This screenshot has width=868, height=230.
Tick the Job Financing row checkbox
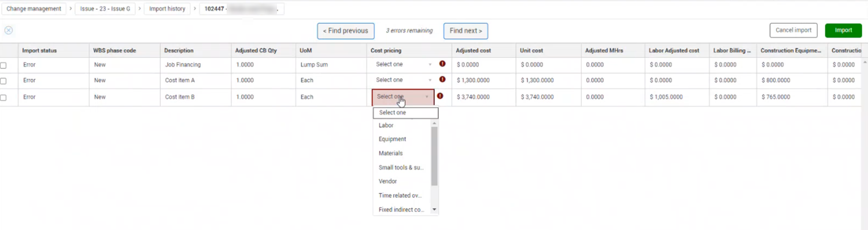(3, 65)
